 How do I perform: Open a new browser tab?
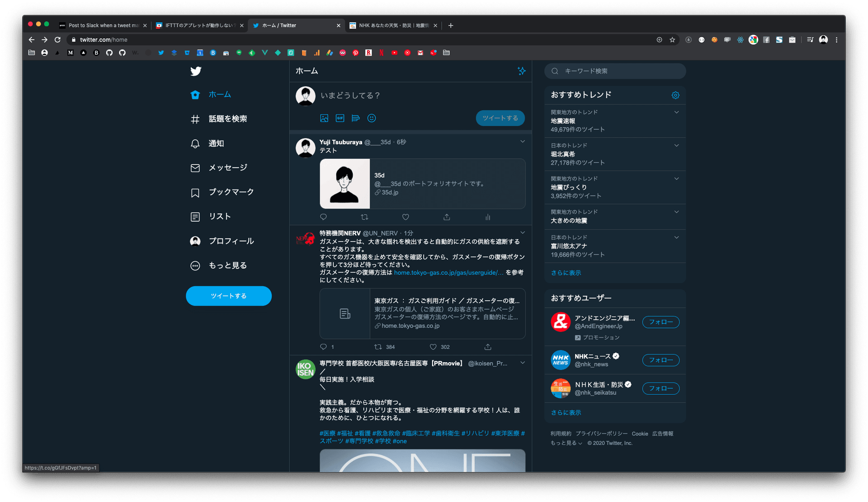pos(451,25)
